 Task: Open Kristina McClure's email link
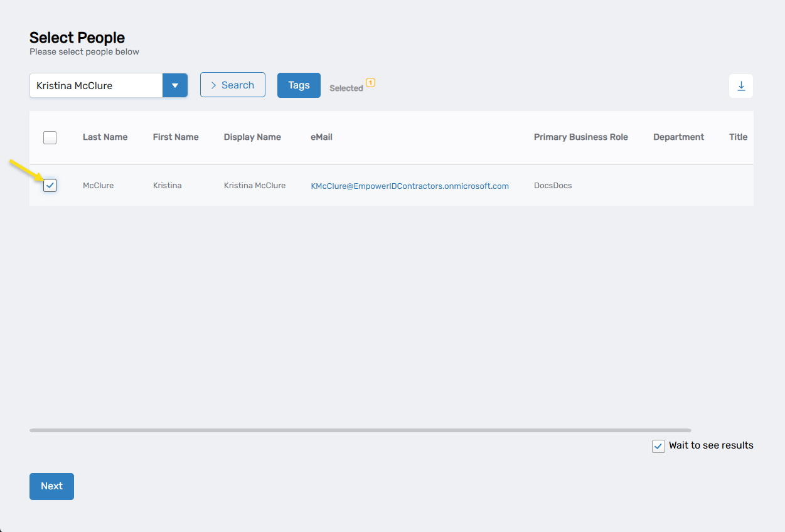point(410,186)
